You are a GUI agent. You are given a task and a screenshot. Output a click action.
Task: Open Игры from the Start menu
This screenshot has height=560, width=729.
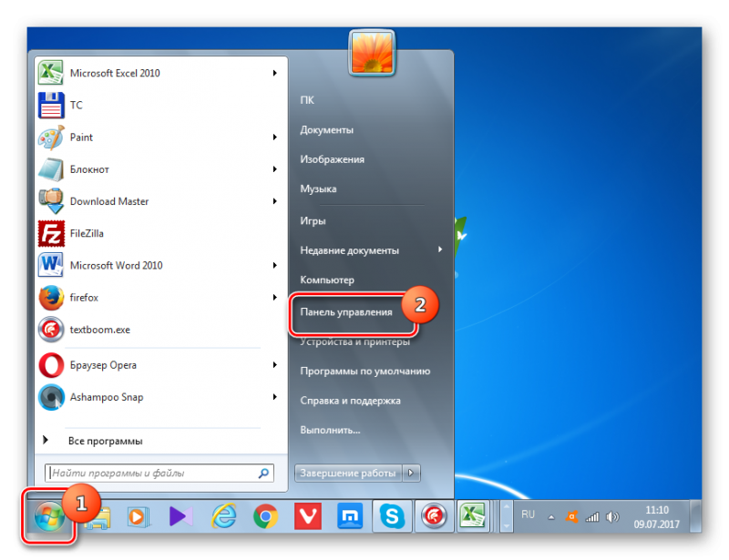point(313,221)
